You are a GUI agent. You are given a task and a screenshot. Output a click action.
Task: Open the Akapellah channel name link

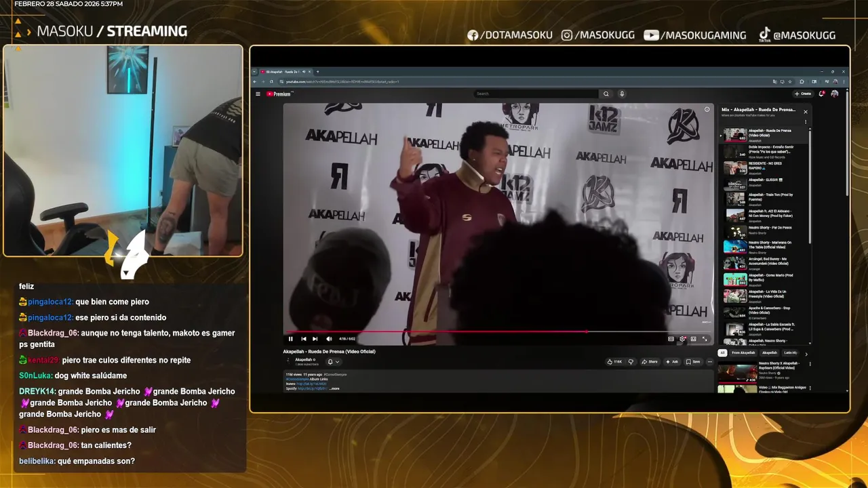[x=304, y=360]
